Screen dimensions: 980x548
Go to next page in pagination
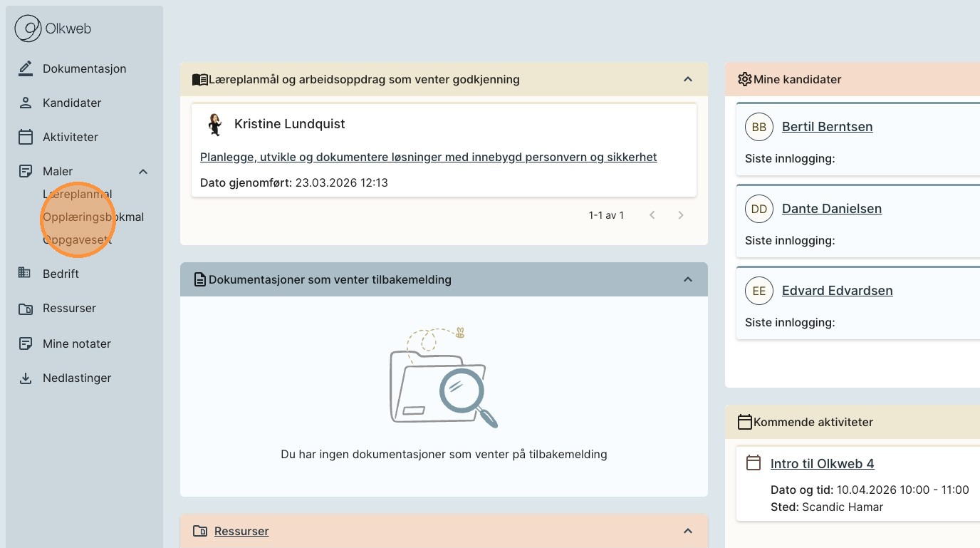click(x=681, y=215)
